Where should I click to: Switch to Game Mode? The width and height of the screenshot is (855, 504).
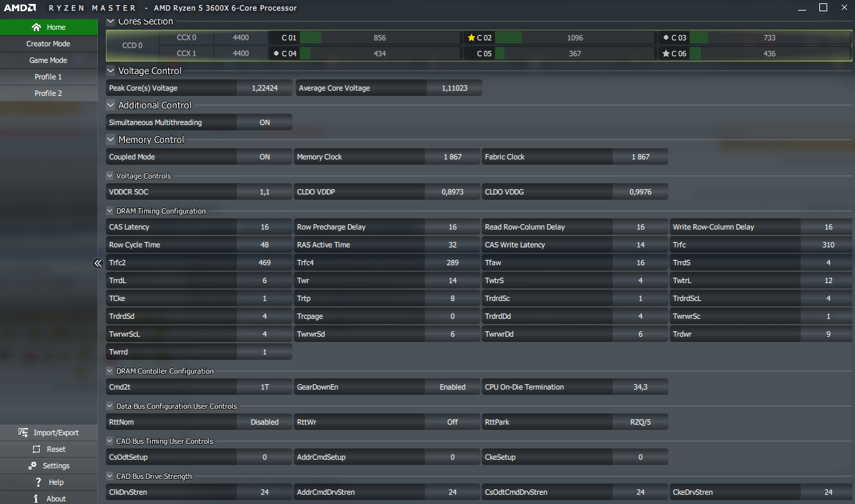point(49,60)
